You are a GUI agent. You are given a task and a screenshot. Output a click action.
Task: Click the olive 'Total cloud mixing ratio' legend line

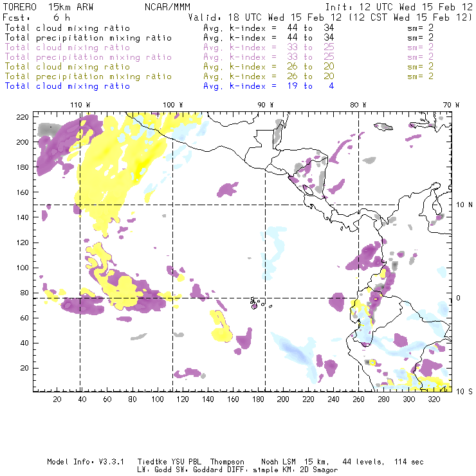[x=68, y=67]
